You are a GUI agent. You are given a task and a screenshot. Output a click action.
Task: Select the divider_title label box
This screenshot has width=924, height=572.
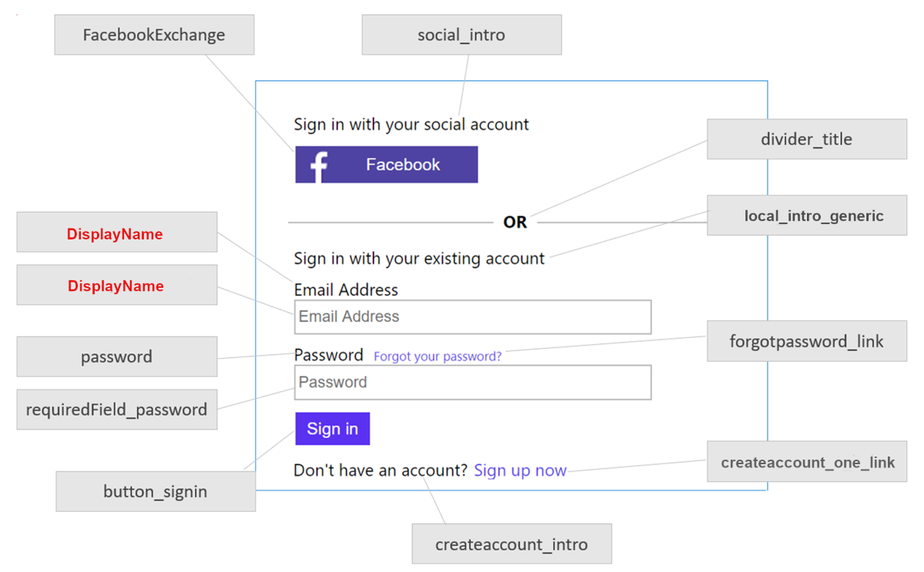(x=806, y=139)
